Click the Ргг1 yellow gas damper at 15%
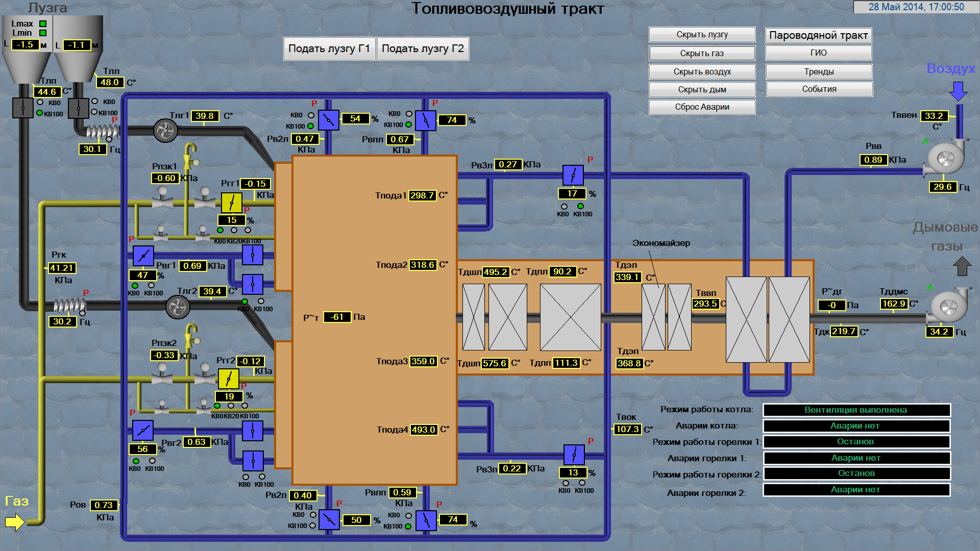The width and height of the screenshot is (980, 551). pos(231,203)
